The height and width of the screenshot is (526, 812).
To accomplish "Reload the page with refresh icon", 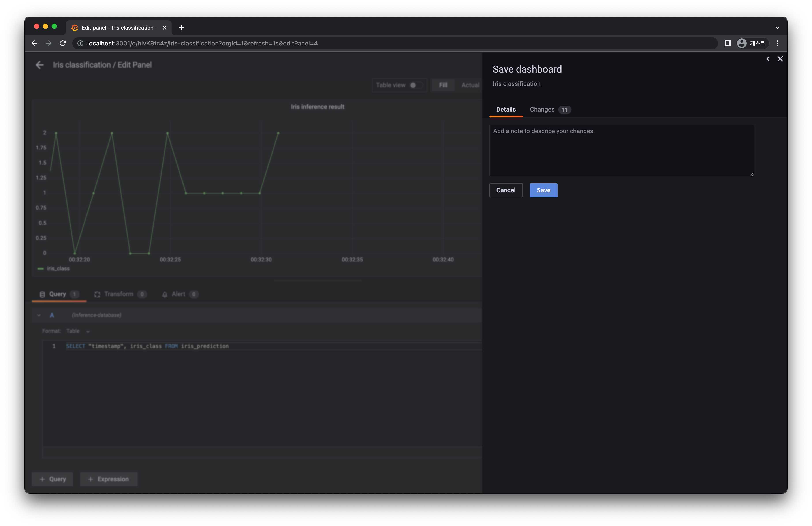I will (x=63, y=43).
